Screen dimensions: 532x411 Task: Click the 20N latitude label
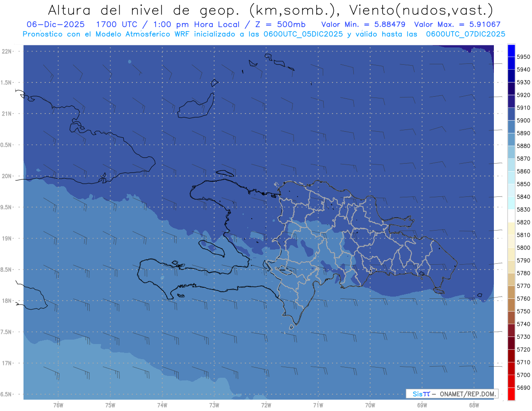pos(8,176)
